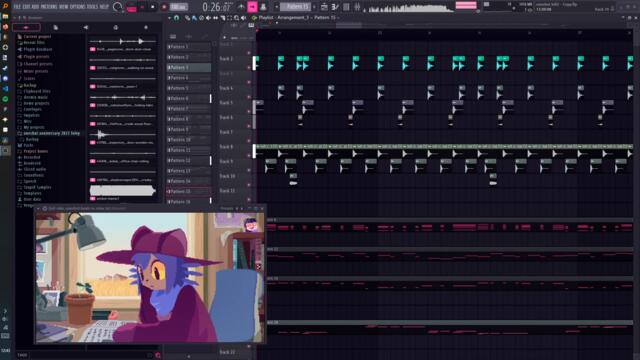The image size is (640, 360).
Task: Toggle mute switch for Track 10
Action: [249, 185]
